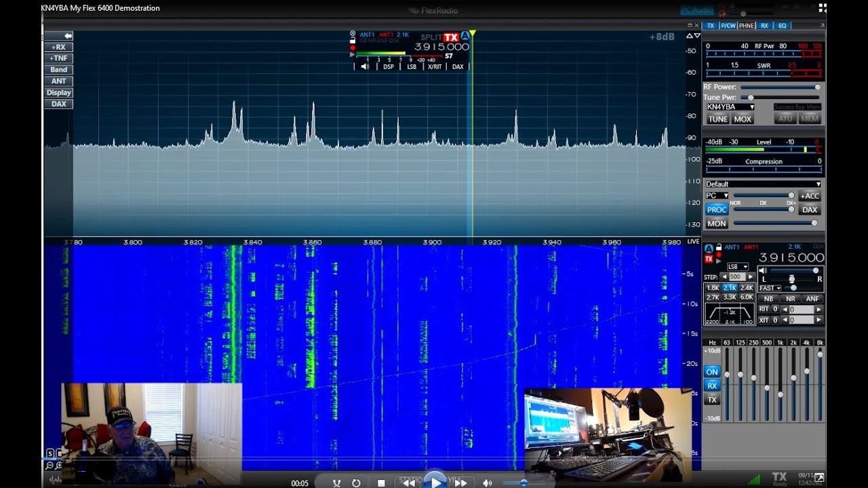The height and width of the screenshot is (488, 868).
Task: Click the shuffle icon in the player controls
Action: point(336,483)
